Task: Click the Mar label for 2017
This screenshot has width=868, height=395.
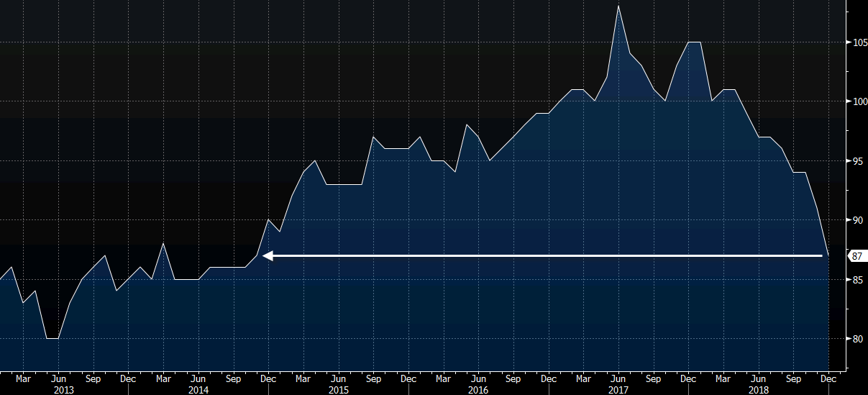Action: tap(583, 378)
